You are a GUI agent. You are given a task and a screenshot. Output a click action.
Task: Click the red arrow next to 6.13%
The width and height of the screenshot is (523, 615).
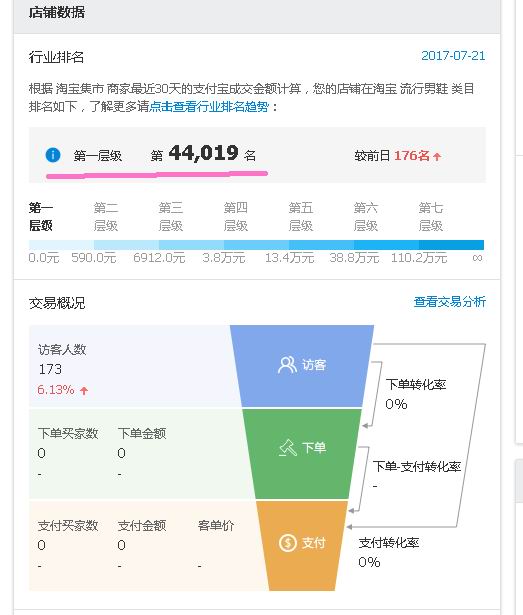point(84,390)
